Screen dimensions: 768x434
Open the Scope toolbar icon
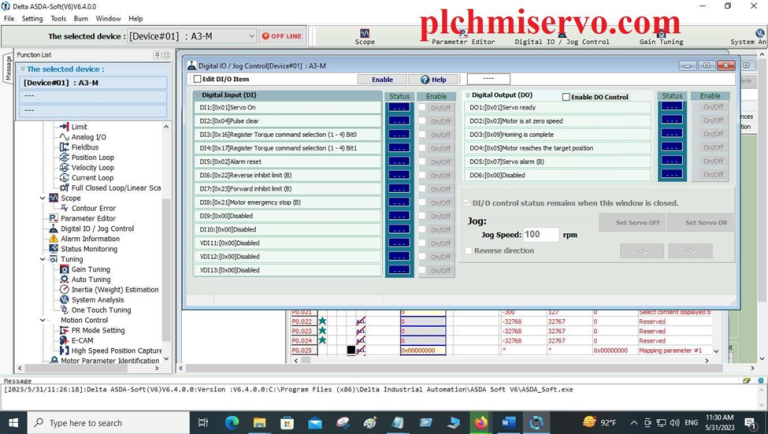click(x=364, y=33)
